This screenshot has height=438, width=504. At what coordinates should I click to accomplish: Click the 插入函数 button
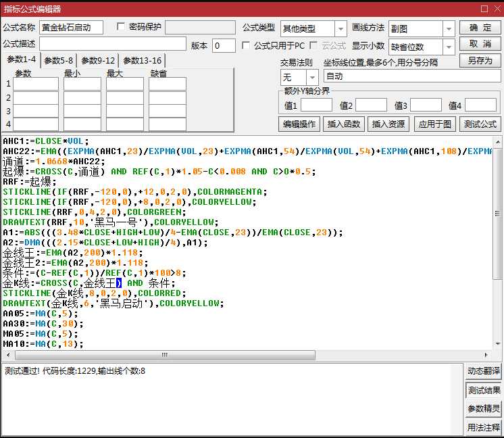(x=344, y=124)
